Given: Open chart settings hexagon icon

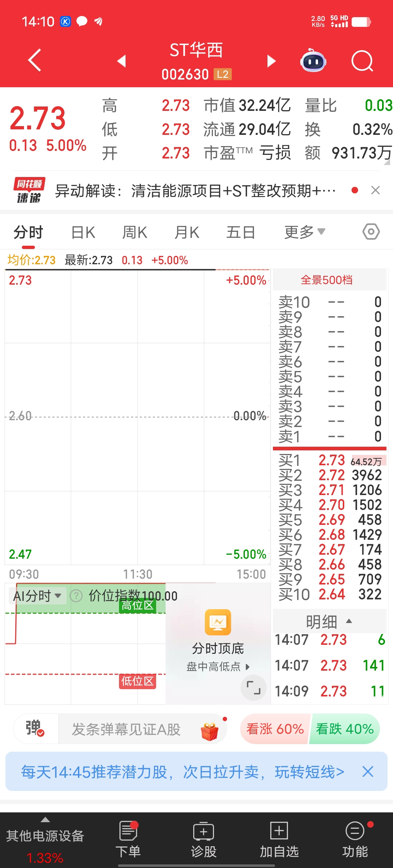Looking at the screenshot, I should (371, 232).
